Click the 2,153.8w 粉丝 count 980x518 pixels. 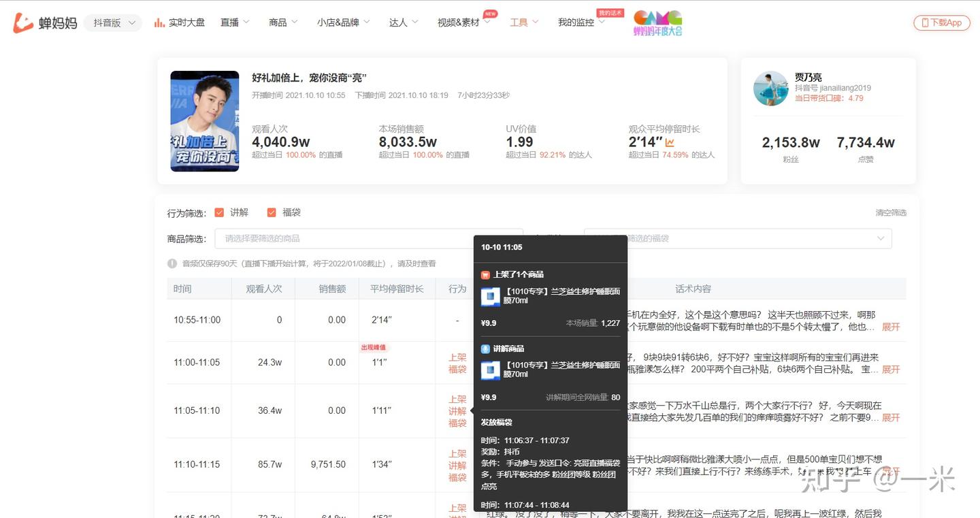click(x=791, y=143)
